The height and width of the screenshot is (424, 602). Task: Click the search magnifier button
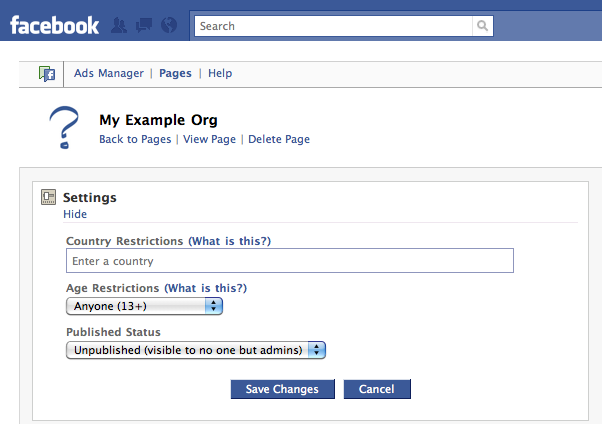coord(483,26)
